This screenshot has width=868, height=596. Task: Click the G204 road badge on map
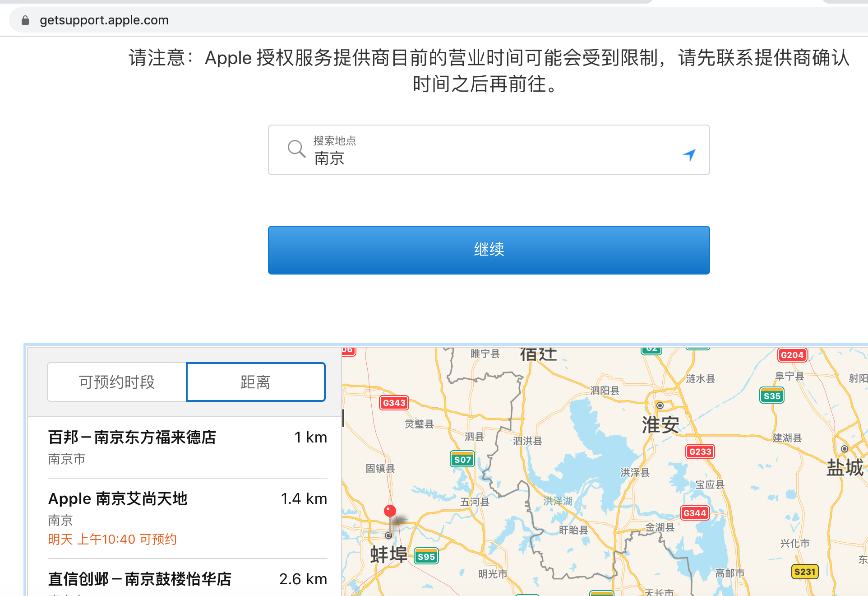tap(792, 355)
